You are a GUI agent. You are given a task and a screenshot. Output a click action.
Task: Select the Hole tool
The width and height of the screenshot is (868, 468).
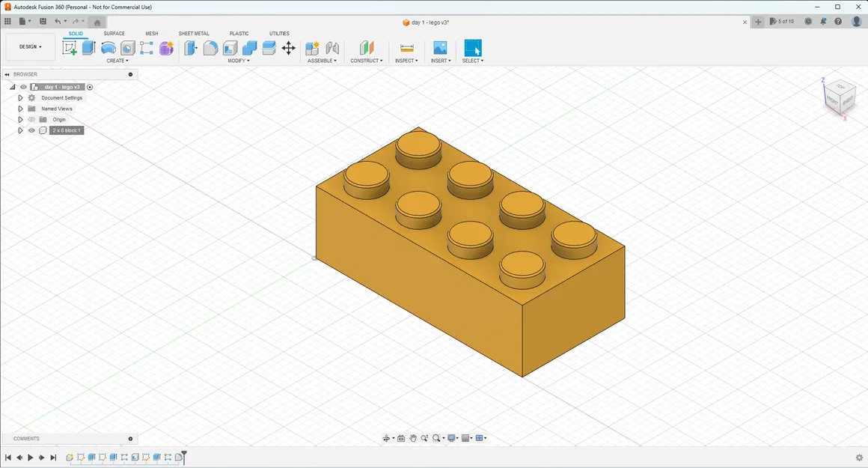click(128, 48)
